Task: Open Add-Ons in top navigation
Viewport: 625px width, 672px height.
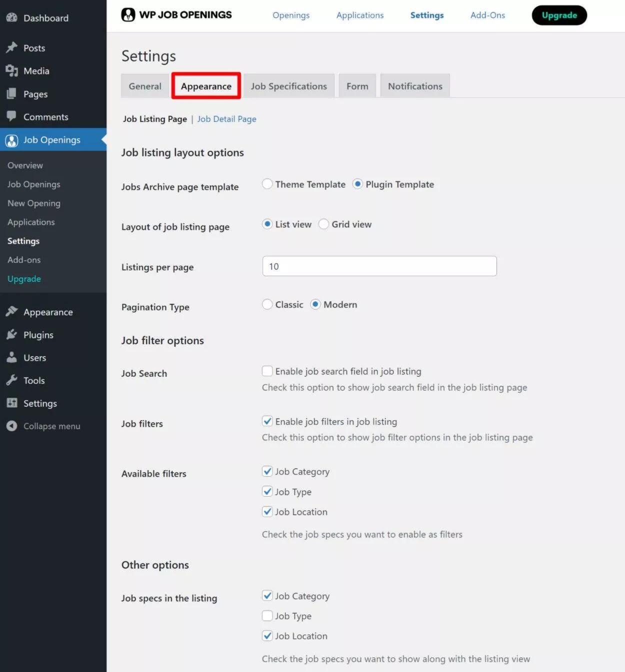Action: (x=487, y=15)
